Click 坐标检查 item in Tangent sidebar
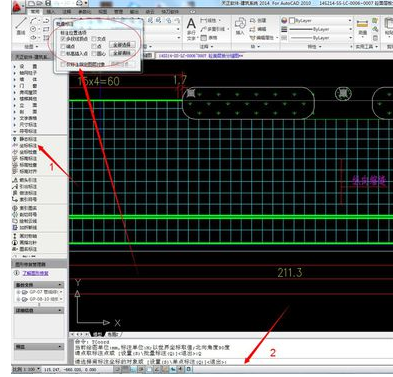Screen dimensions: 393x377 tap(25, 152)
